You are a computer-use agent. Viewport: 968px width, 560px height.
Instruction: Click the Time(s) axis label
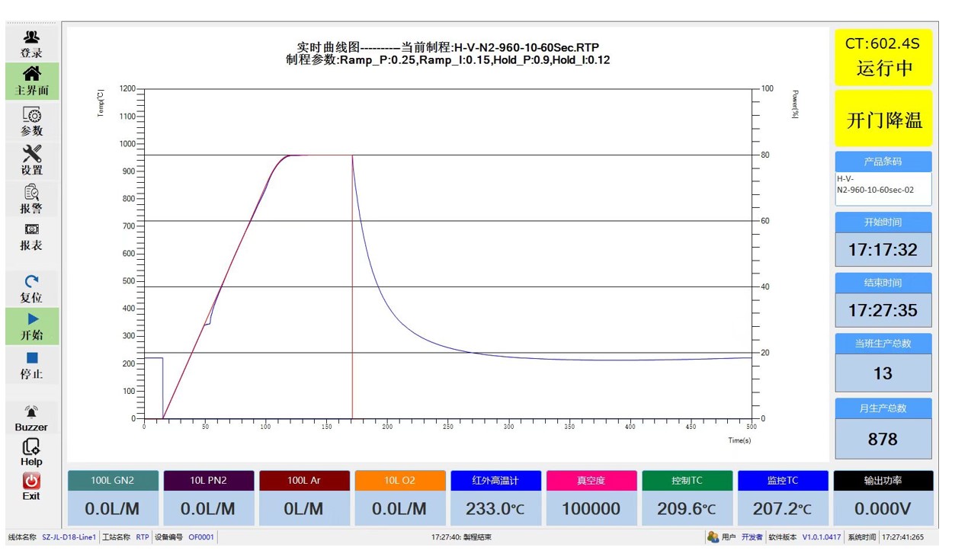click(739, 440)
